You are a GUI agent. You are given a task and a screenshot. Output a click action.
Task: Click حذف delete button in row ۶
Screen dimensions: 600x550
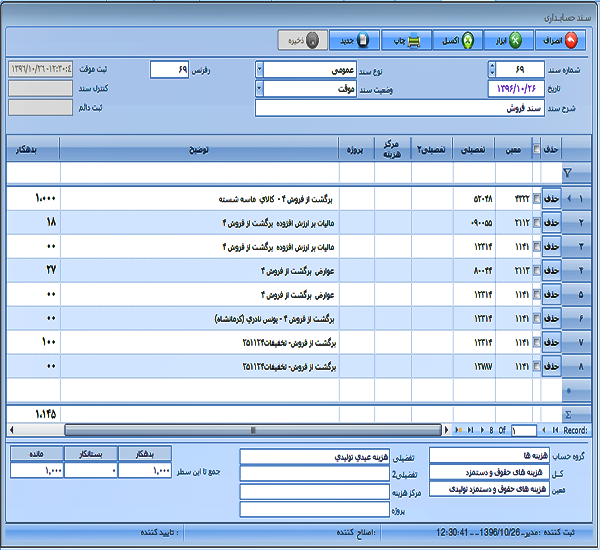[x=551, y=318]
